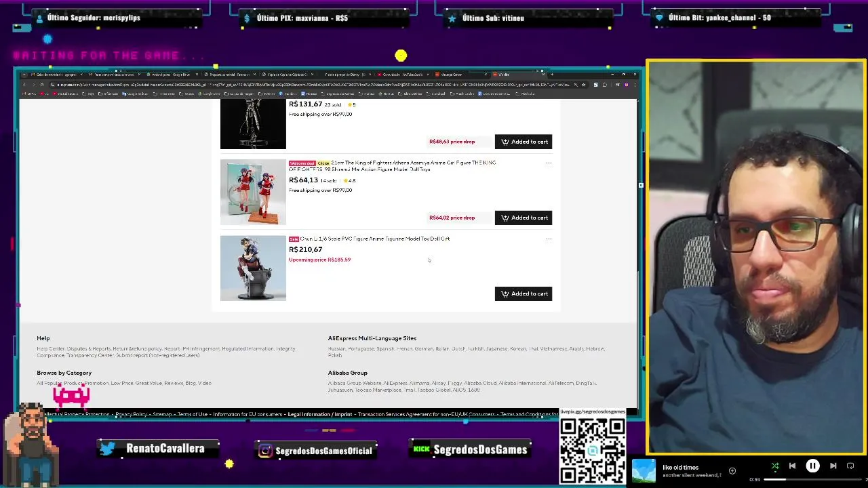Skip to the next Spotify track
This screenshot has height=488, width=868.
(x=833, y=466)
